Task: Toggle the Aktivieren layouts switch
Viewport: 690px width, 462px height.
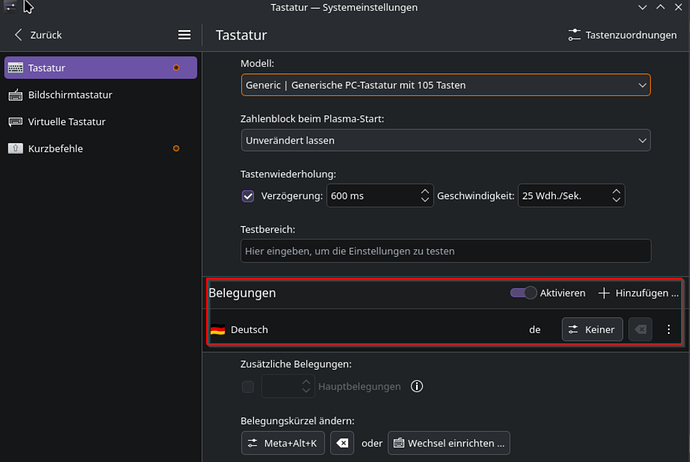Action: pyautogui.click(x=523, y=293)
